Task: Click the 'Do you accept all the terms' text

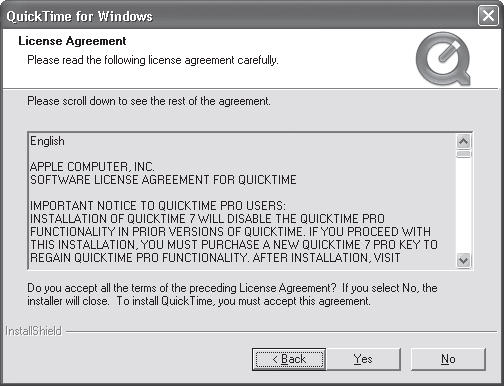Action: pos(232,294)
